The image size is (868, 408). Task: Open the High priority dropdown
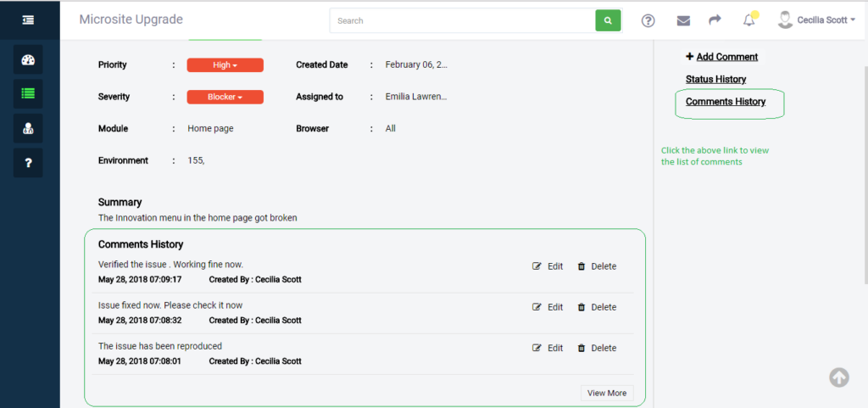click(x=225, y=64)
